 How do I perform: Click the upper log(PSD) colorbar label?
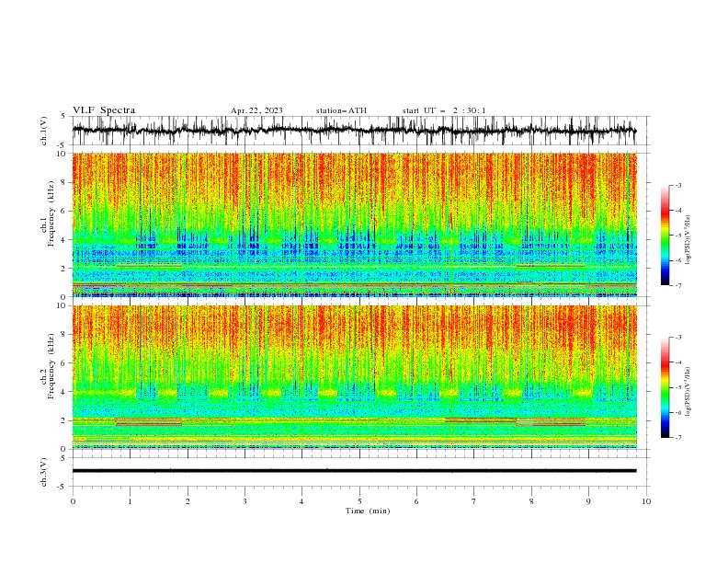688,240
